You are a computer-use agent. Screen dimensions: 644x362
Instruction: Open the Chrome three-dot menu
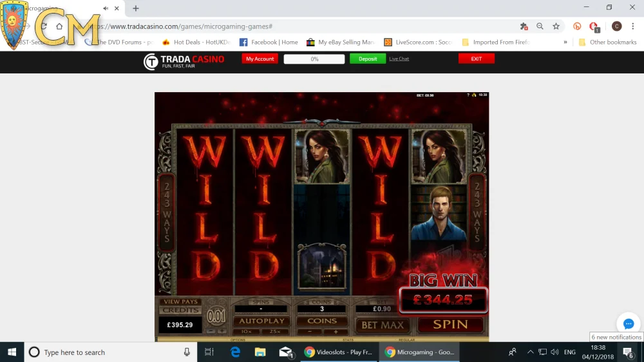(x=633, y=26)
